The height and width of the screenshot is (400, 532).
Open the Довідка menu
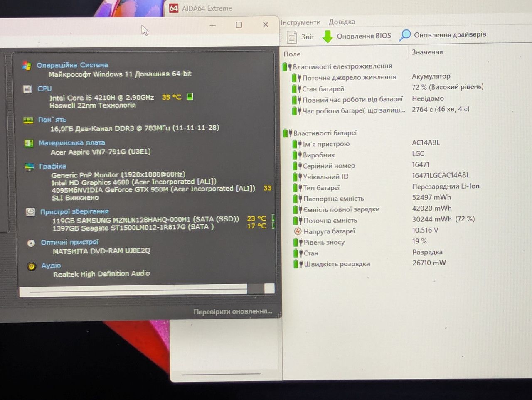(342, 22)
